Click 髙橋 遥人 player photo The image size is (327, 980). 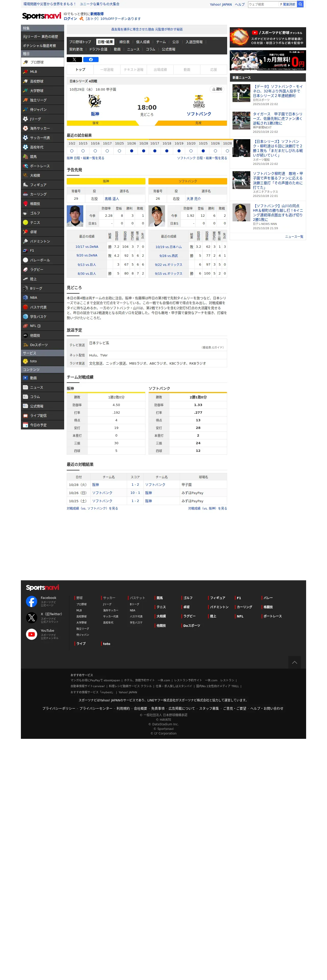pyautogui.click(x=75, y=216)
